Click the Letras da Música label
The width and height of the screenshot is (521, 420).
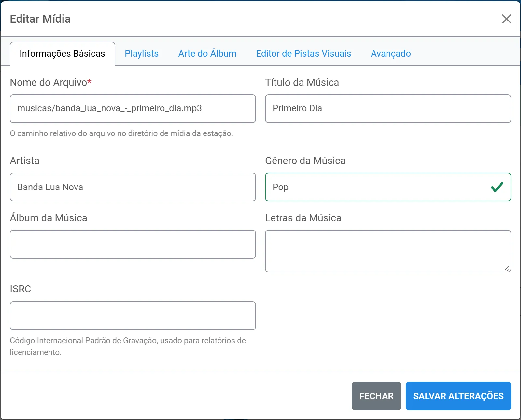coord(303,218)
